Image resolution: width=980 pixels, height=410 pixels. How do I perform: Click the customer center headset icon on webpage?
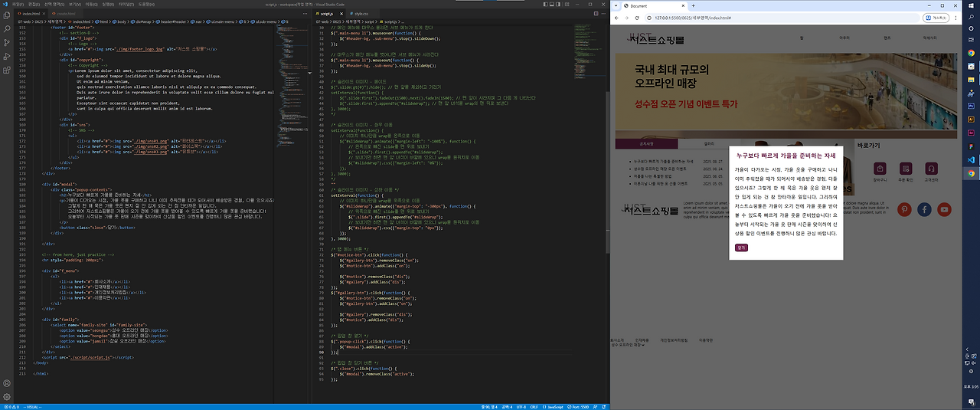click(932, 169)
